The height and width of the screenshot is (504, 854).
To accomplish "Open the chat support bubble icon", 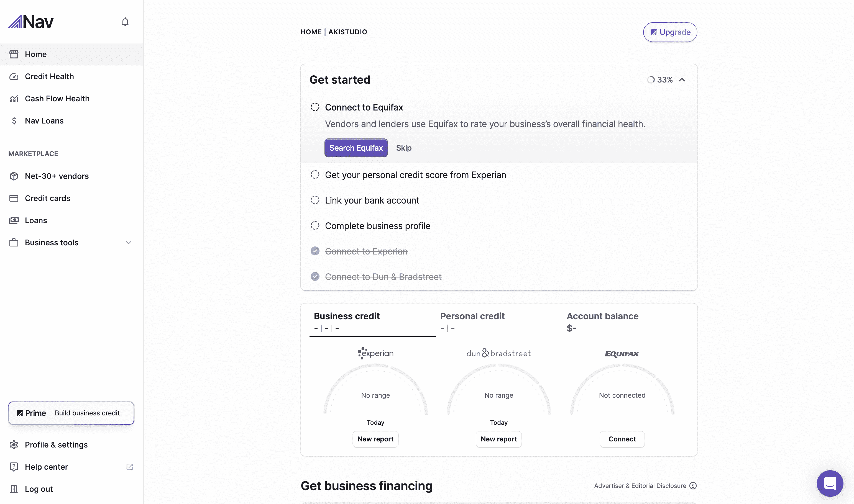I will (830, 483).
